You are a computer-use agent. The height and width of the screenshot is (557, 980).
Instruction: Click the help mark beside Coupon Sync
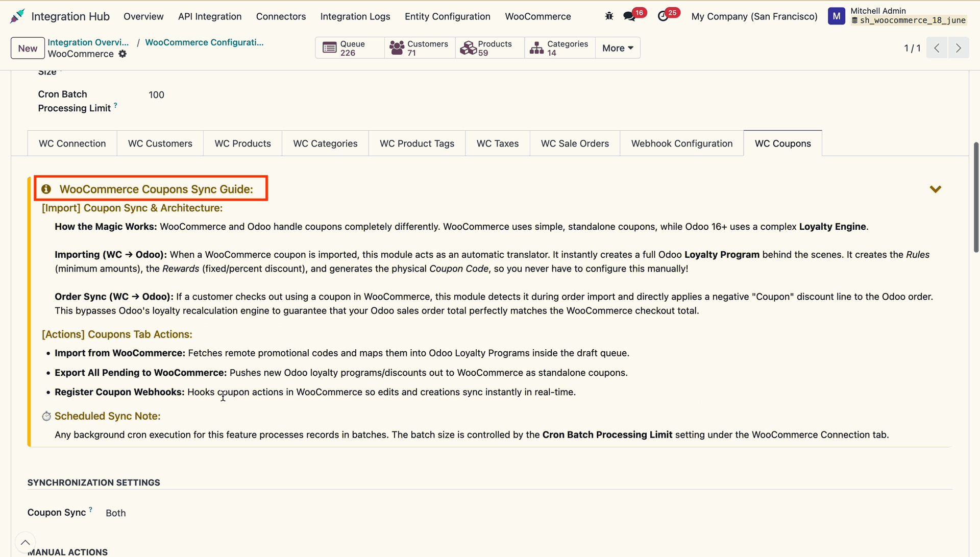pyautogui.click(x=91, y=509)
